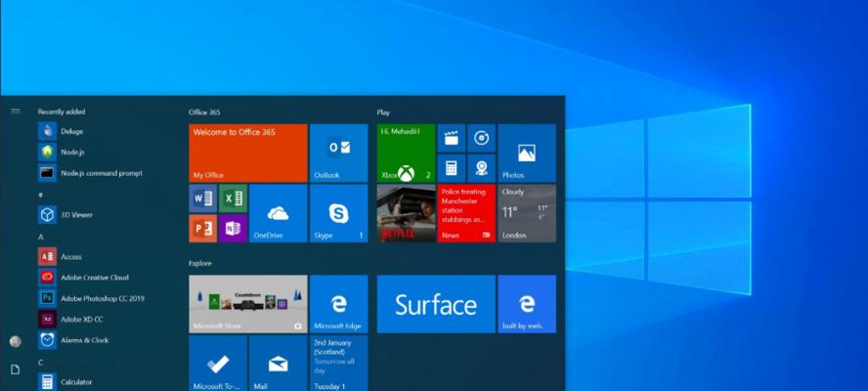
Task: Launch Microsoft Edge from its tile
Action: point(339,304)
